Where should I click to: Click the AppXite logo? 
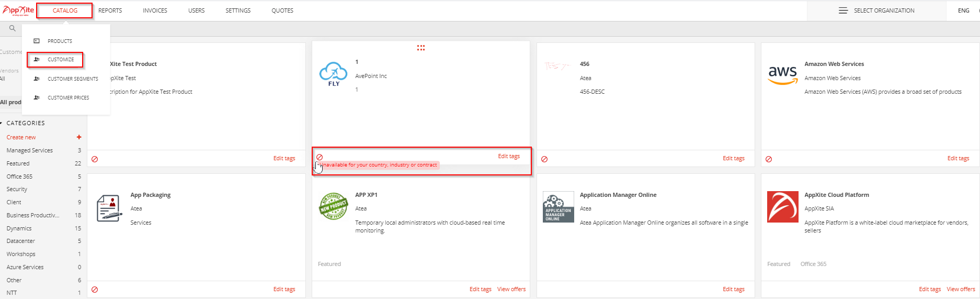tap(18, 10)
